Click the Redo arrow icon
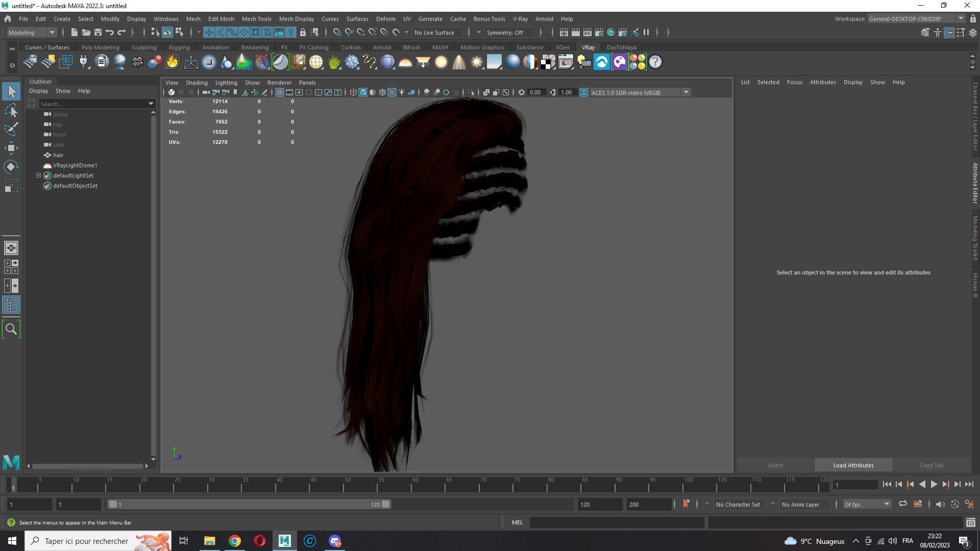 pyautogui.click(x=121, y=33)
